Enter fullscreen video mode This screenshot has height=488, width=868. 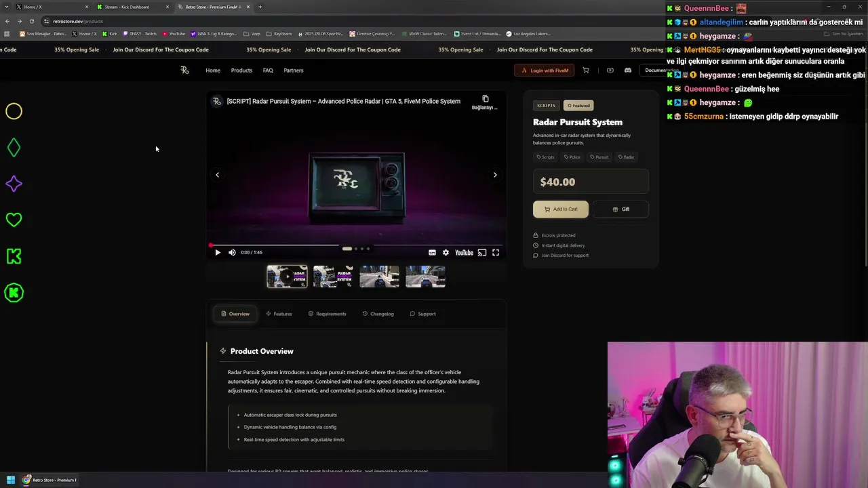(x=496, y=252)
